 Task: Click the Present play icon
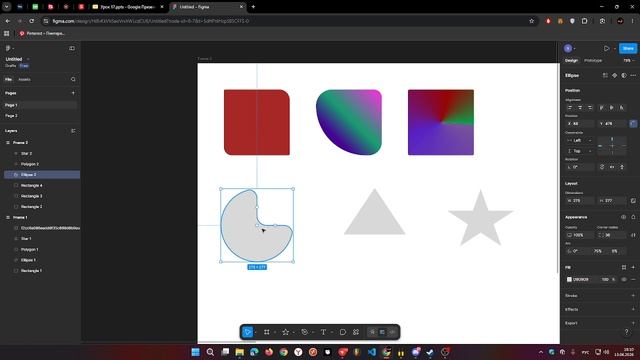pos(607,48)
